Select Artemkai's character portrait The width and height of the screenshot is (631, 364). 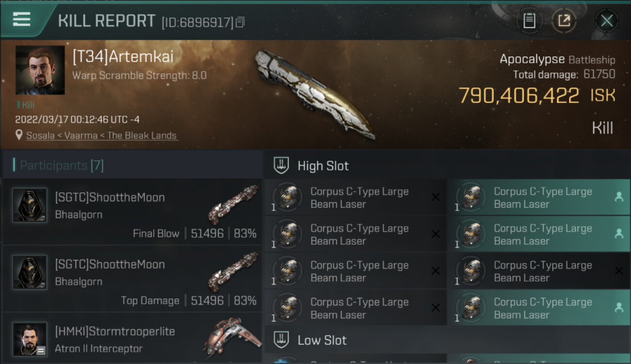tap(40, 70)
